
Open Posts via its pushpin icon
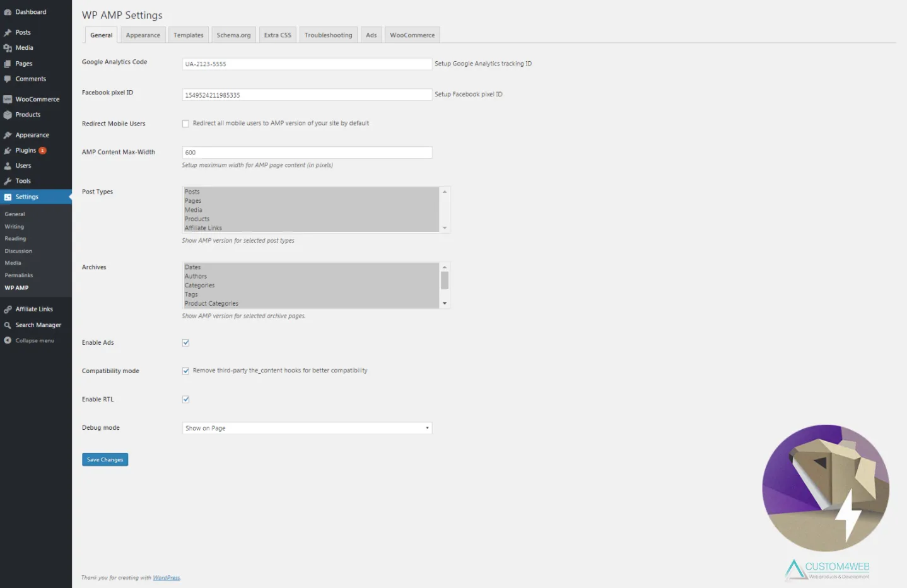pos(8,32)
